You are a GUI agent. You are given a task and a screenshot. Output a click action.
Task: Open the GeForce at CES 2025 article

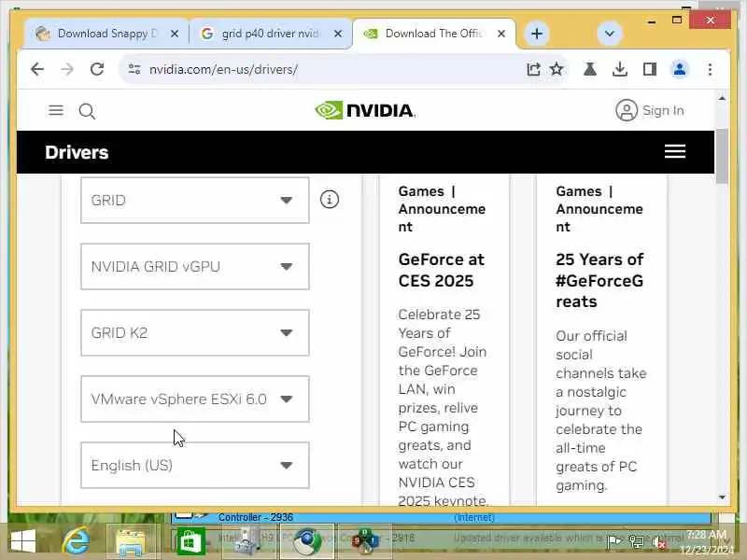[x=441, y=270]
